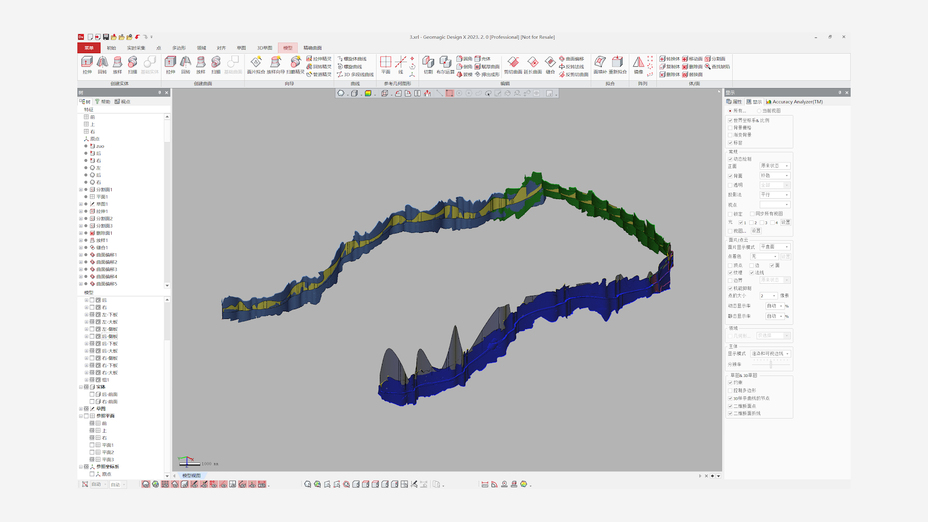
Task: Select the surface 放样 tool in 创建曲面 group
Action: pyautogui.click(x=201, y=65)
